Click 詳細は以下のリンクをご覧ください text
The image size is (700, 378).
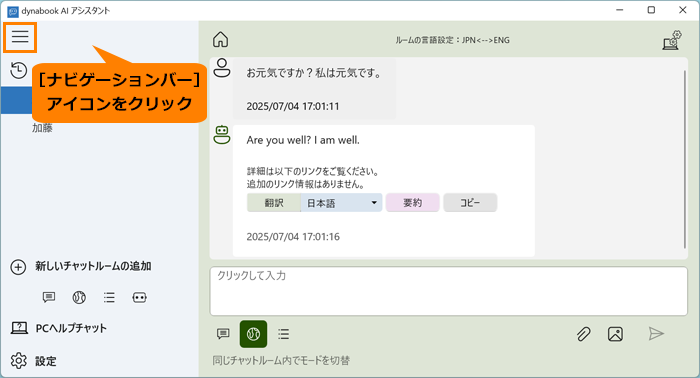click(312, 171)
